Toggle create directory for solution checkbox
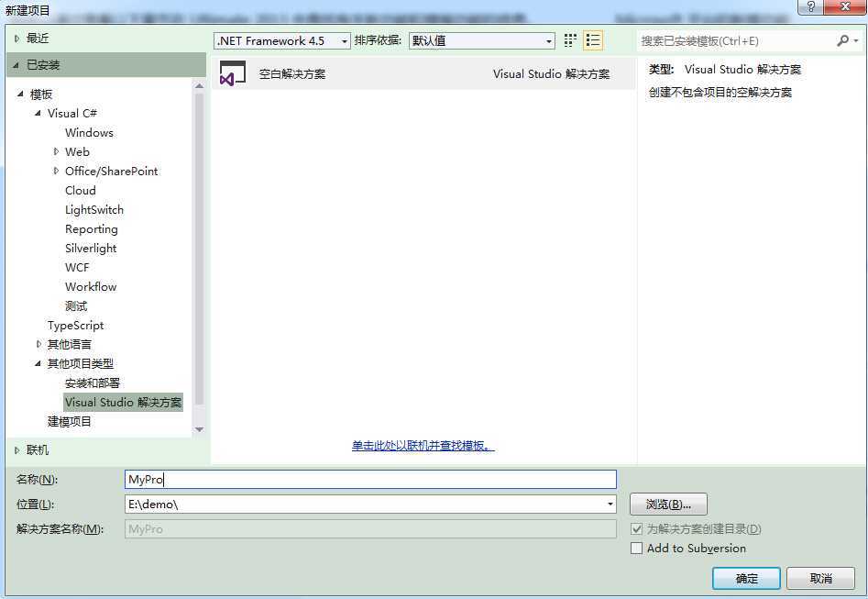This screenshot has width=868, height=599. 637,528
